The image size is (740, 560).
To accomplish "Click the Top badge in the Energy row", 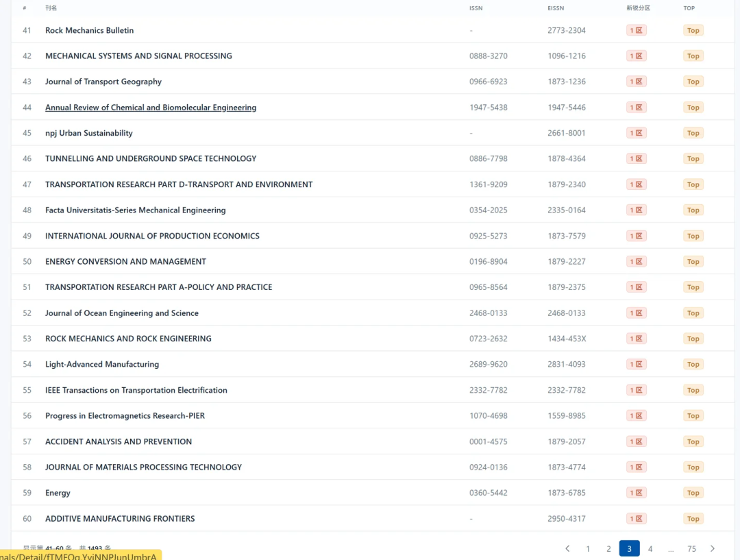I will (x=693, y=493).
